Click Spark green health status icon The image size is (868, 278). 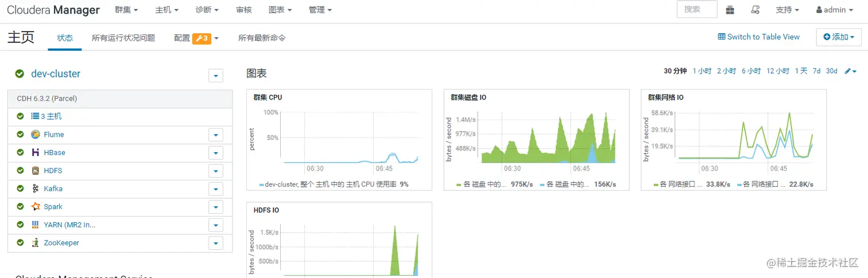pos(20,206)
